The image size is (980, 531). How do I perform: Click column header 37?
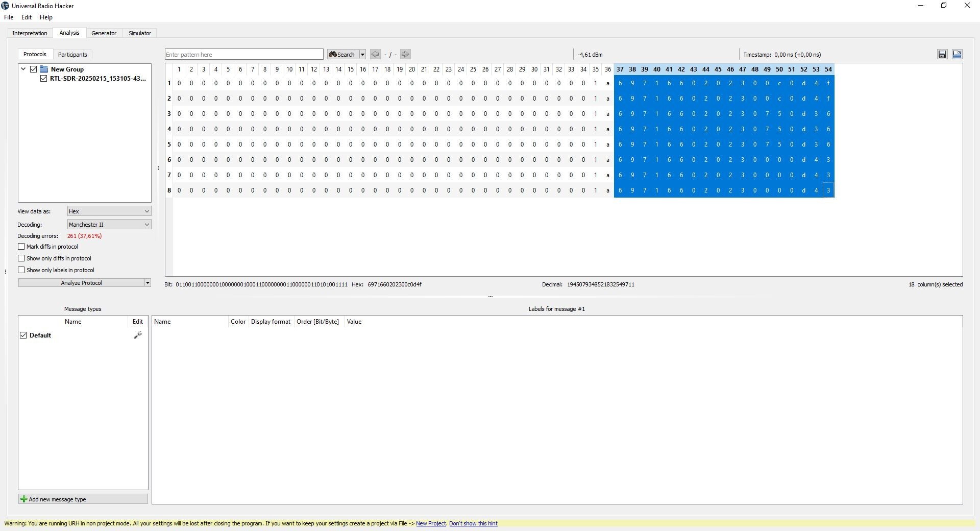point(620,69)
